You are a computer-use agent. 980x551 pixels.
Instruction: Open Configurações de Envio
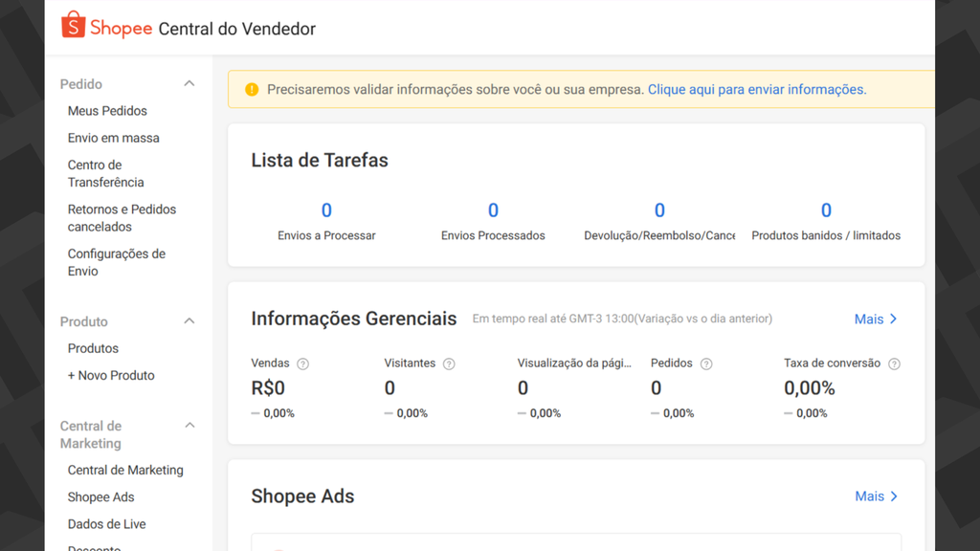click(x=117, y=262)
